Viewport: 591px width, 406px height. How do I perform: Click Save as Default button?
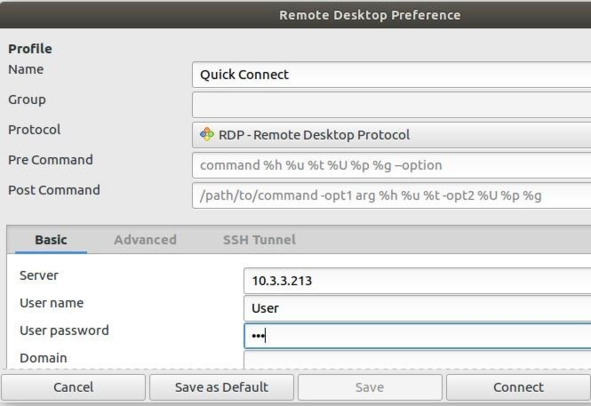coord(222,387)
